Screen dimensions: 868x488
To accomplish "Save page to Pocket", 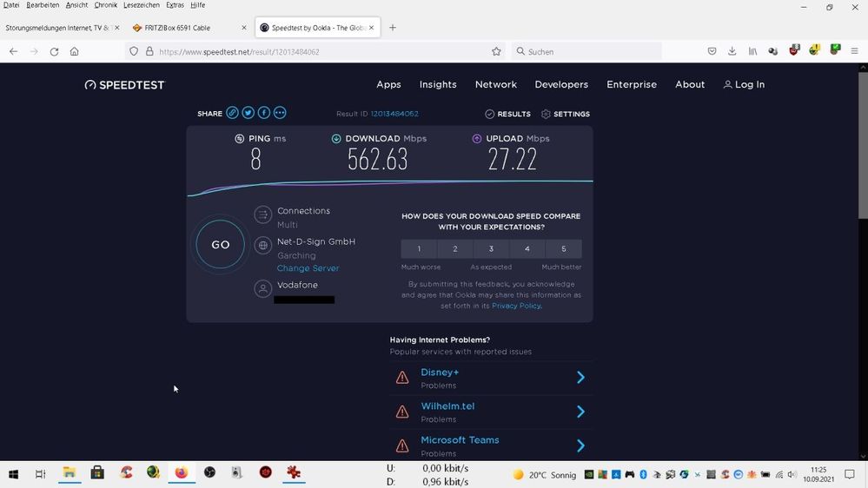I will tap(712, 51).
